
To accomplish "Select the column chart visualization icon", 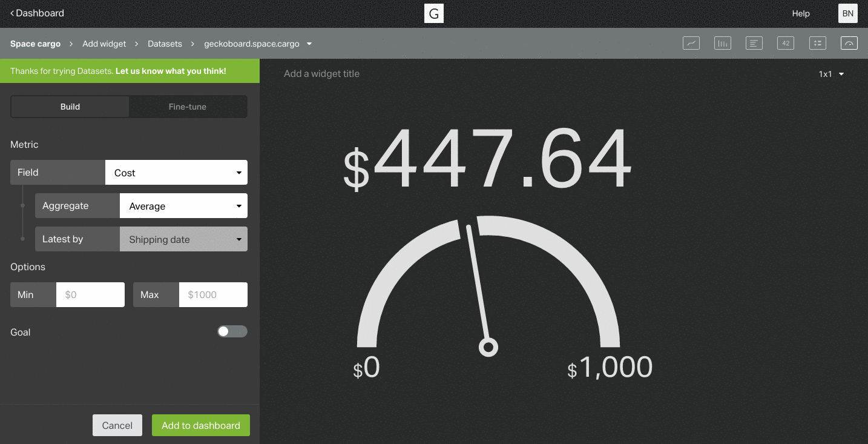I will [723, 43].
